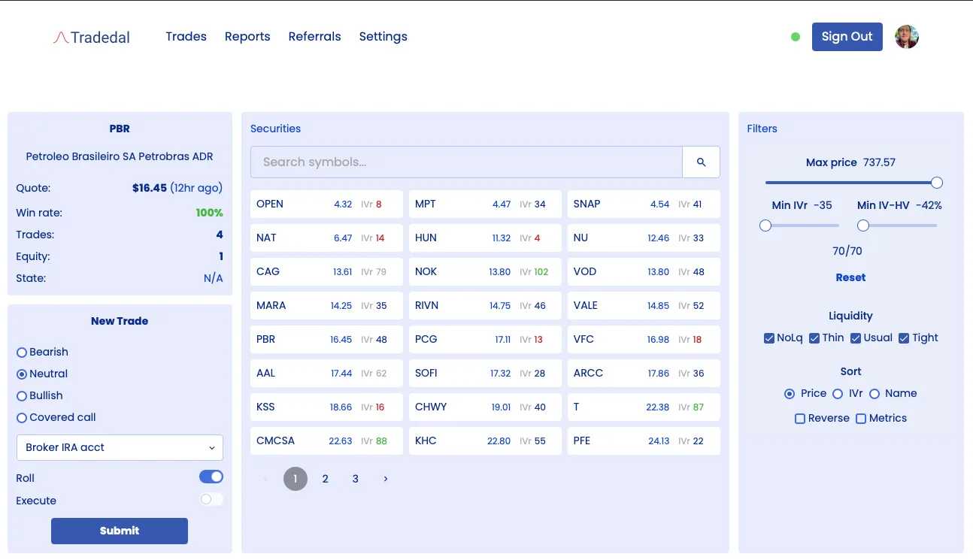Sort securities by IVr
973x560 pixels.
point(838,394)
